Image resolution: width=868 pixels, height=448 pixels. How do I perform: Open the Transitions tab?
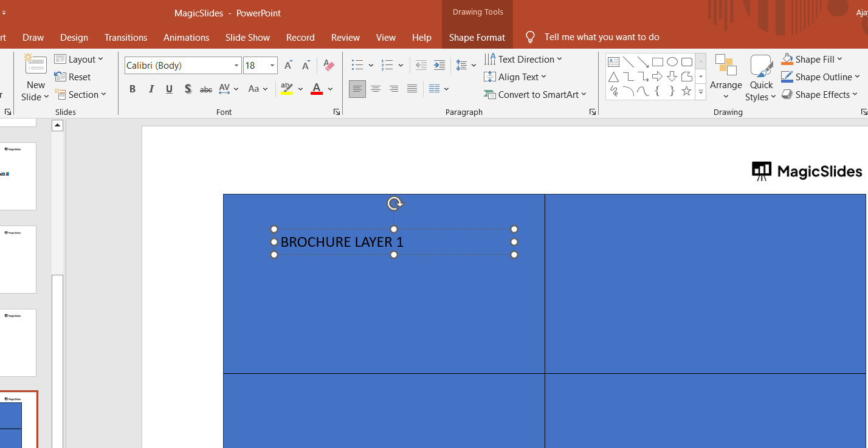pos(126,38)
